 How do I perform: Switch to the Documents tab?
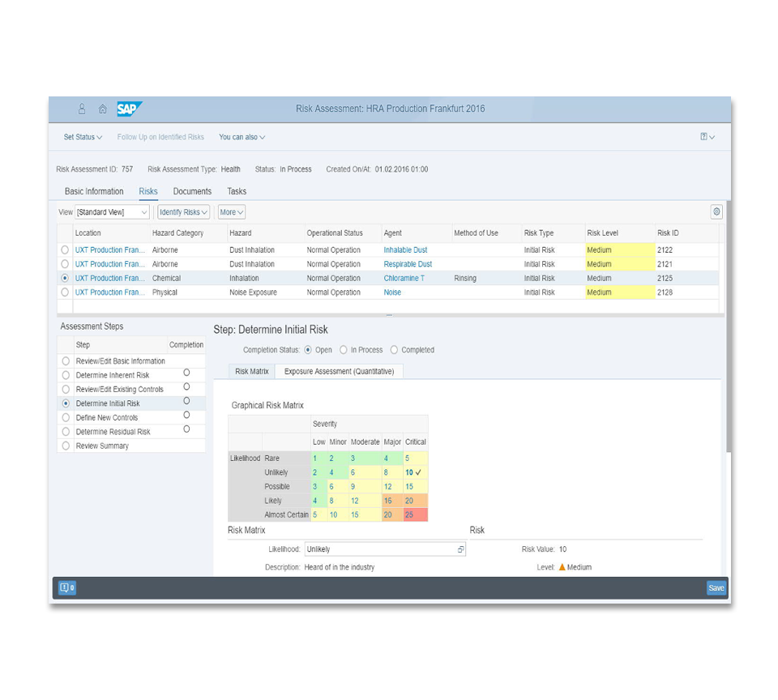point(192,191)
